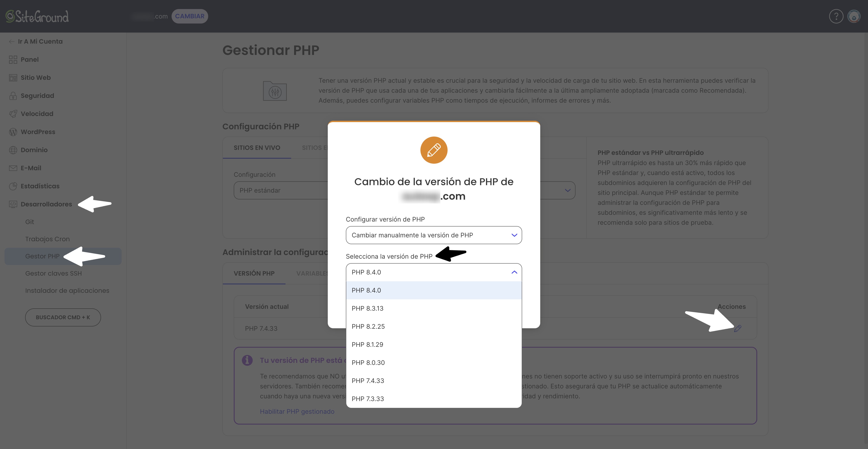Switch to the VARIABLES tab
Screen dimensions: 868x449
(312, 273)
